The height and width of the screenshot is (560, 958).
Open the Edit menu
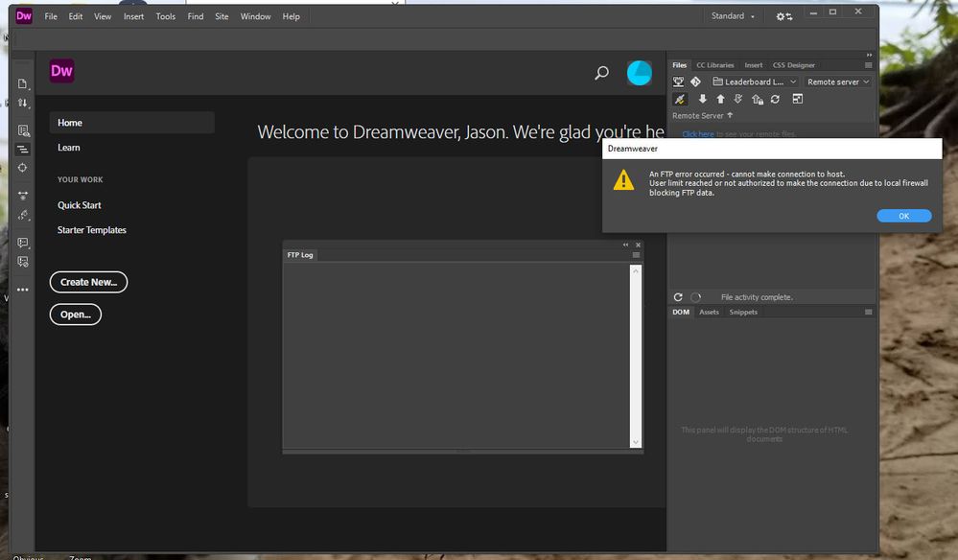point(75,16)
